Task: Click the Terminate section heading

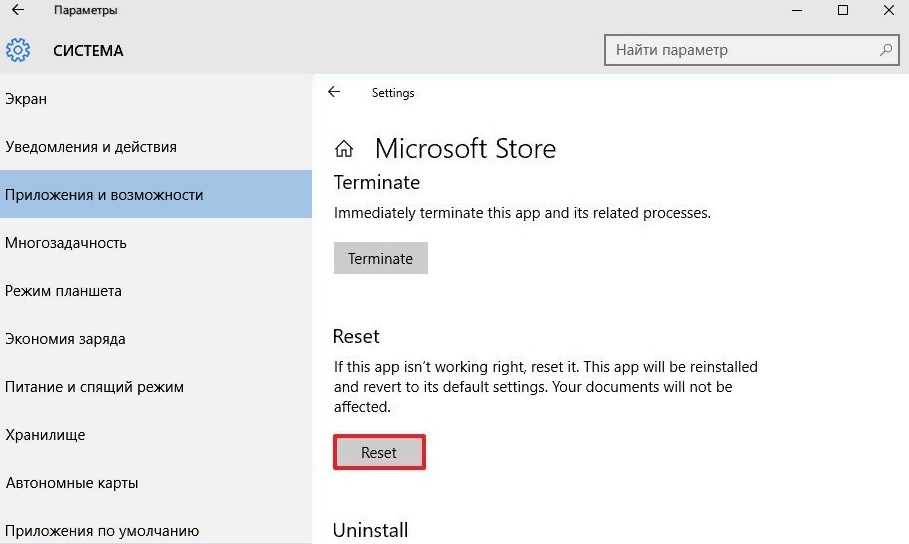Action: click(x=377, y=183)
